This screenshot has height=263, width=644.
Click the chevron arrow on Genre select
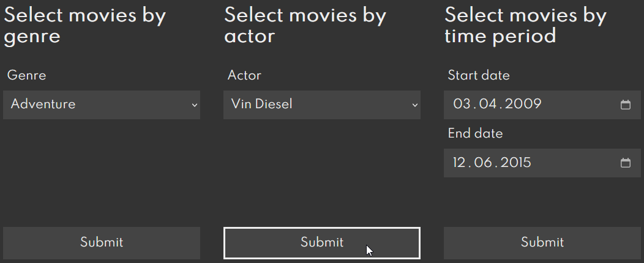[195, 105]
